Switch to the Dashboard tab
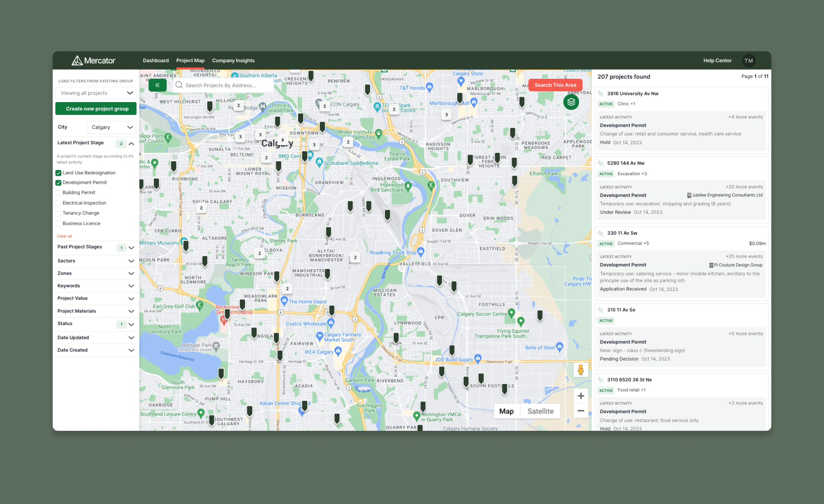This screenshot has height=504, width=824. click(156, 61)
